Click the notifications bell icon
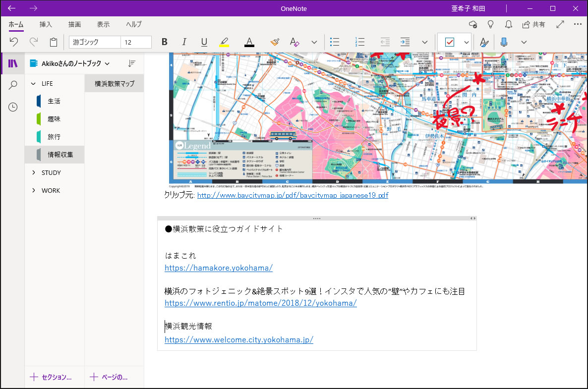The height and width of the screenshot is (389, 588). [x=508, y=24]
